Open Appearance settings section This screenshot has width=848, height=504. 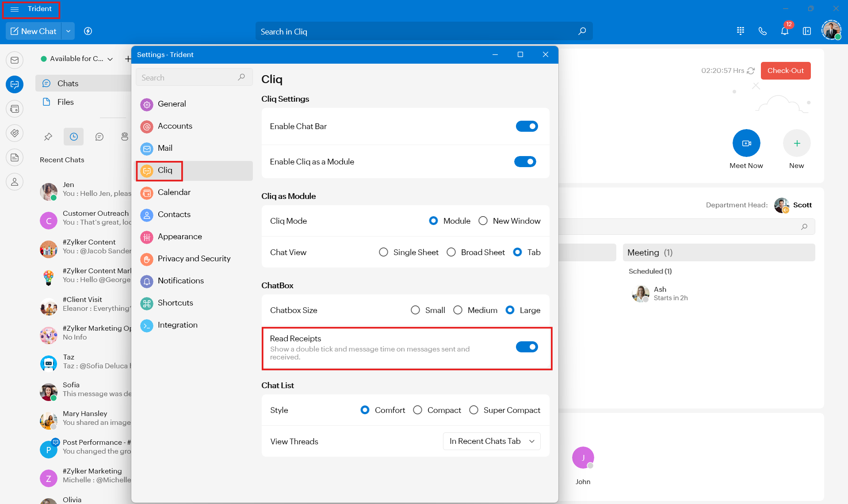coord(180,237)
